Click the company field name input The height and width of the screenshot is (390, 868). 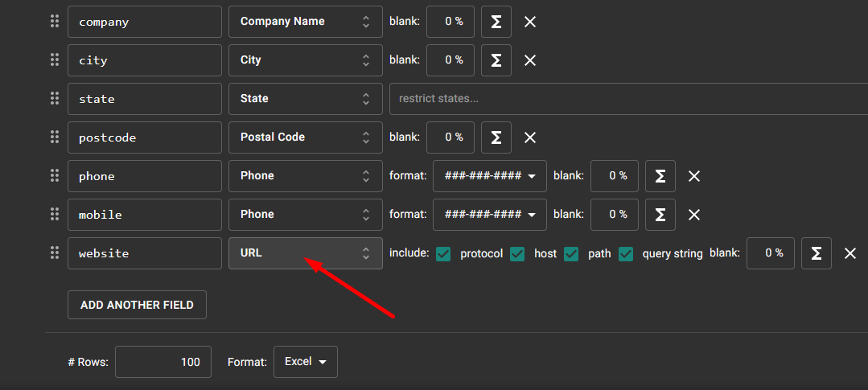145,22
